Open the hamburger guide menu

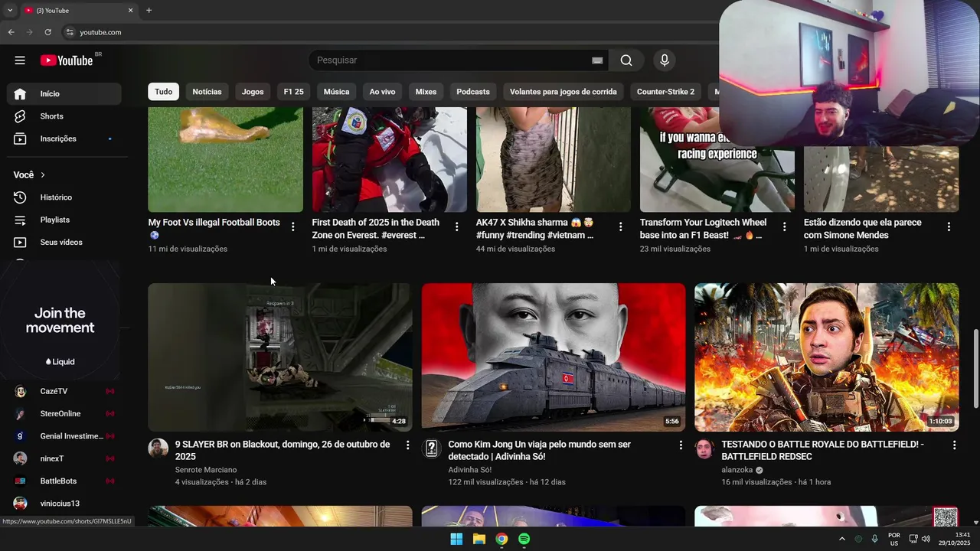point(20,60)
